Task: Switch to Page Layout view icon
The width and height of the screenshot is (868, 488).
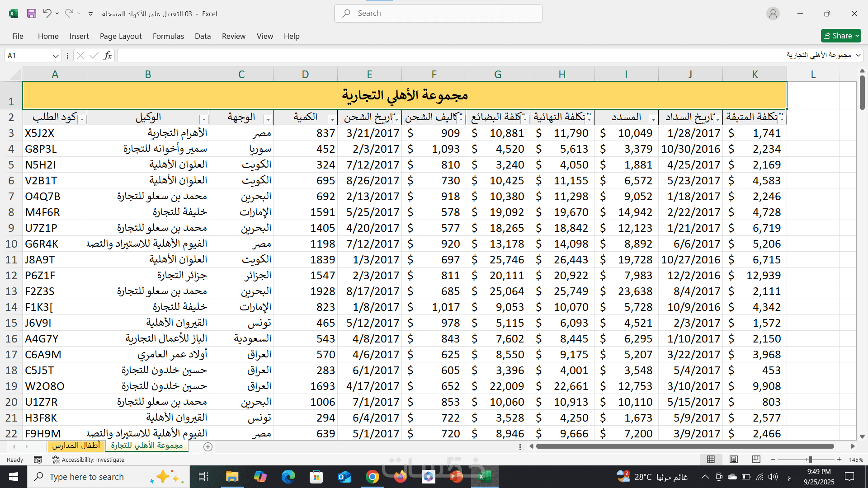Action: pos(734,460)
